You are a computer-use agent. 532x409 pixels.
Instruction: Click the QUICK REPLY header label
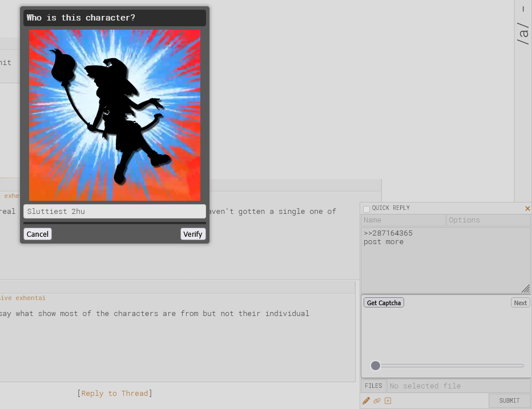click(x=391, y=208)
